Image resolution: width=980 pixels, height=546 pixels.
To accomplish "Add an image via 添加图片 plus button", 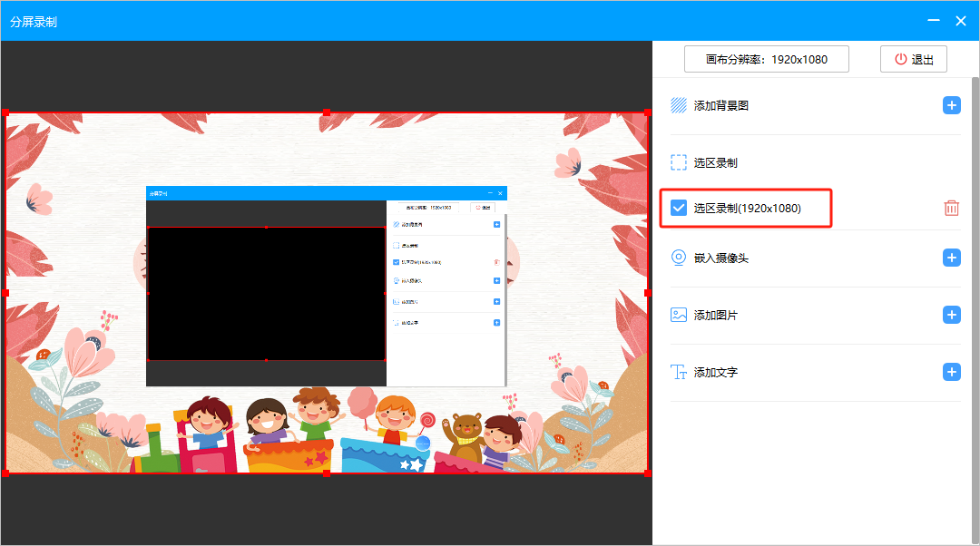I will coord(951,316).
